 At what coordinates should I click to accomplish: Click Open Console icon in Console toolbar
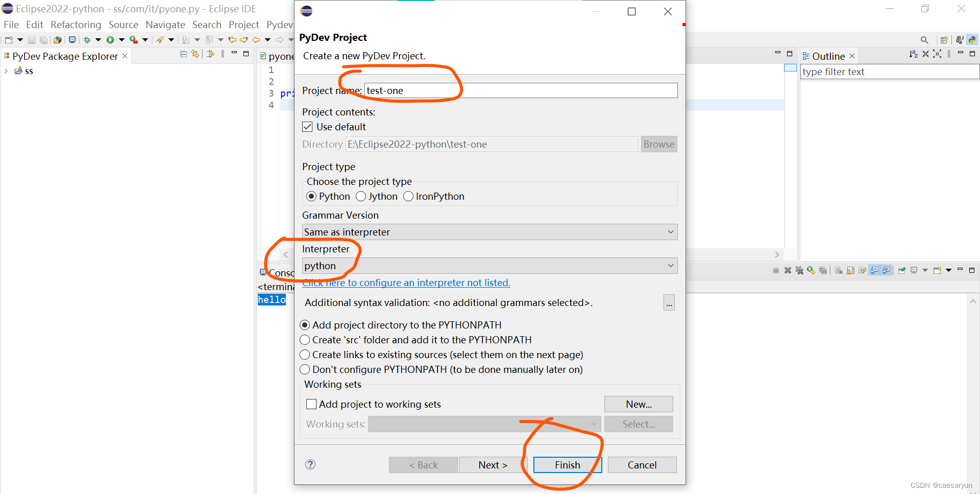[x=937, y=270]
